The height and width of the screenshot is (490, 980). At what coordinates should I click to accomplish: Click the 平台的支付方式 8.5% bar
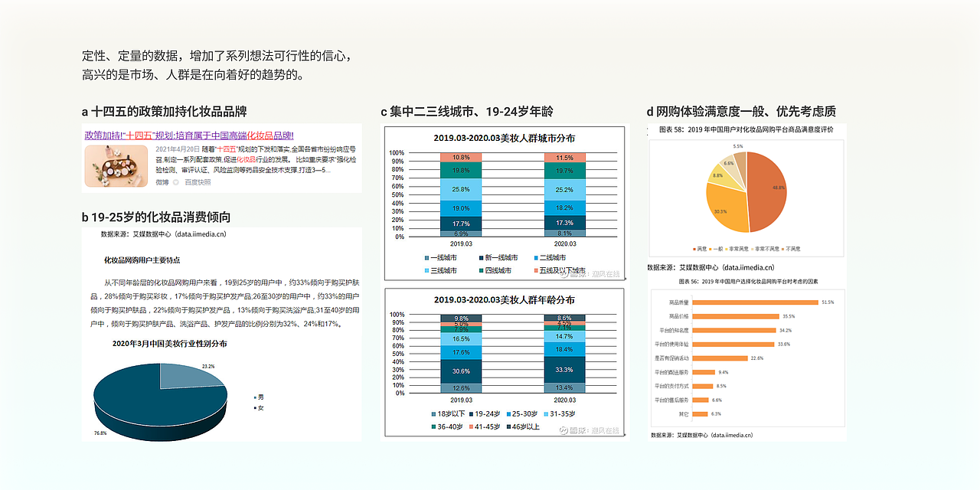point(702,386)
